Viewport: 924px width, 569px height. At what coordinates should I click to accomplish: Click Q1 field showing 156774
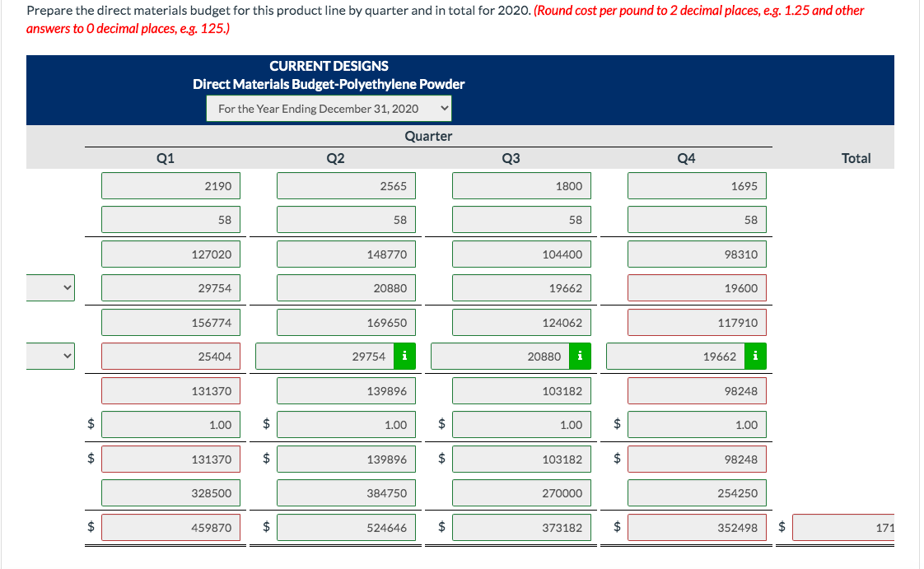point(171,323)
